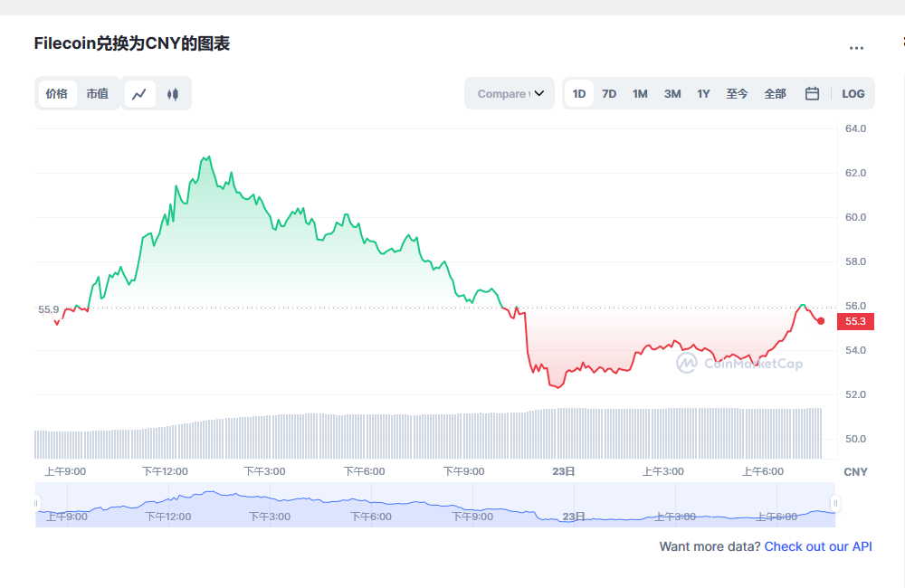Switch to the 1Y time range
905x588 pixels.
[703, 93]
